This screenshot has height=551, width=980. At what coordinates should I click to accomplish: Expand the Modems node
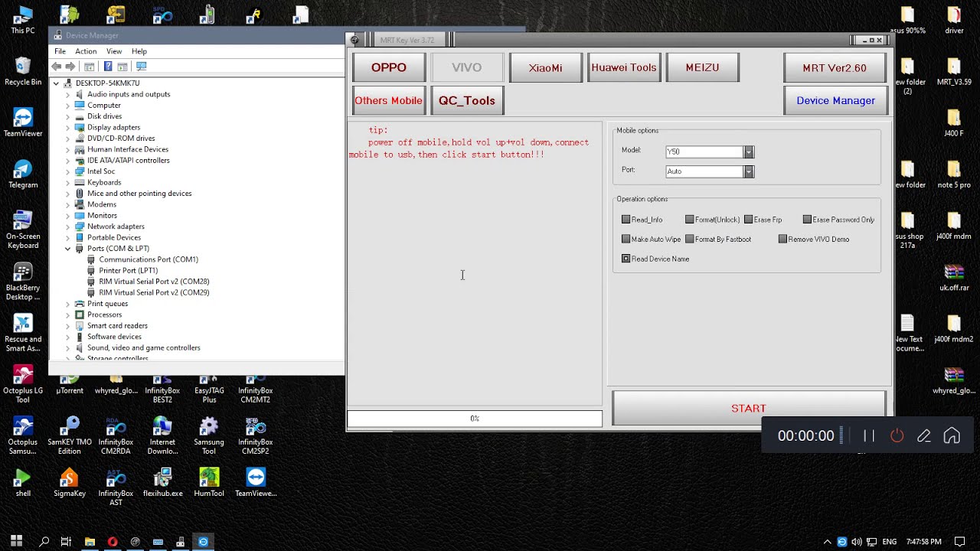point(68,204)
